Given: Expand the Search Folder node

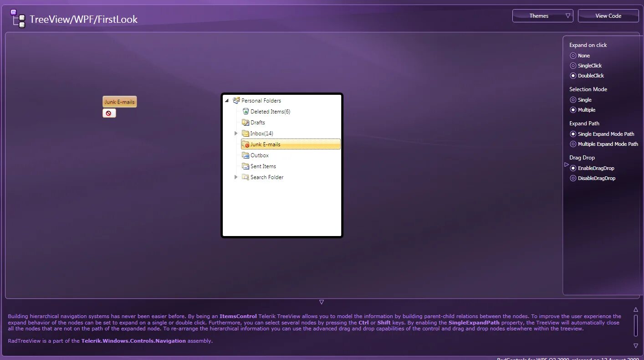Looking at the screenshot, I should pyautogui.click(x=236, y=177).
